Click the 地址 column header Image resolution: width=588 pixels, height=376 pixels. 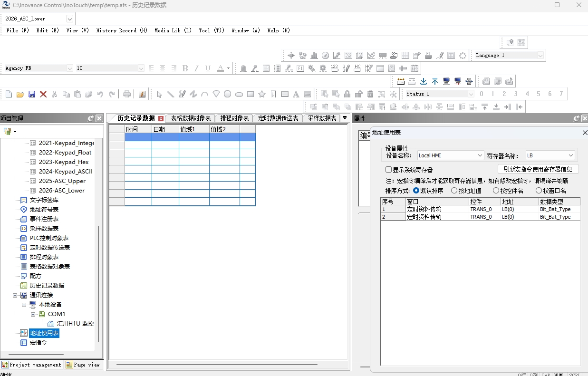pos(519,202)
